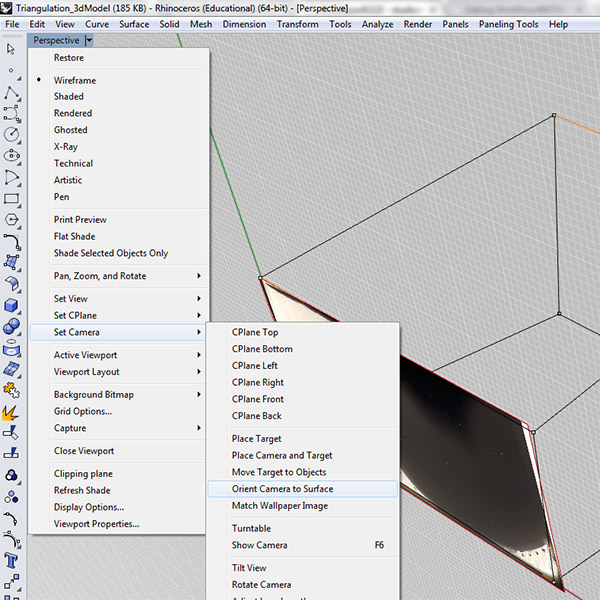This screenshot has height=600, width=600.
Task: Select the Ellipse tool
Action: tap(11, 156)
